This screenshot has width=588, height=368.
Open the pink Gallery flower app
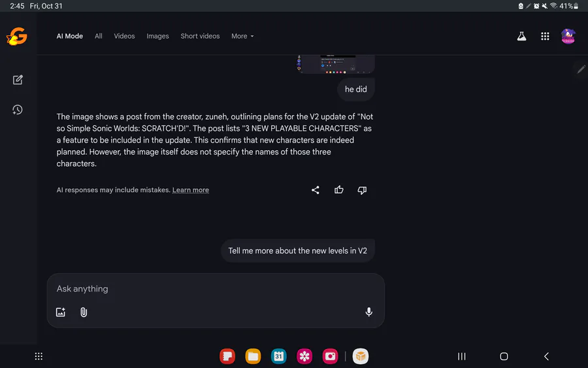(x=304, y=356)
